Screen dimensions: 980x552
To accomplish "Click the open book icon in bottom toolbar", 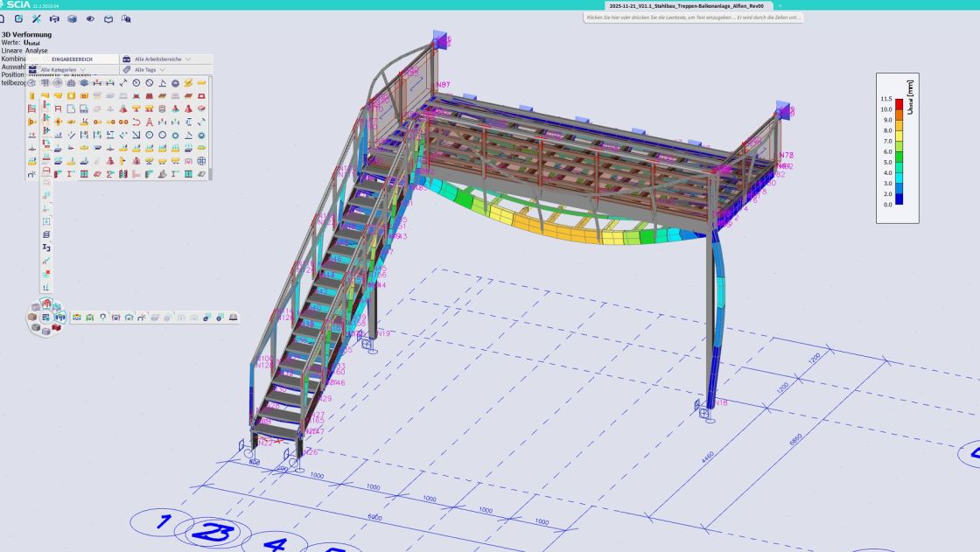I will [234, 318].
